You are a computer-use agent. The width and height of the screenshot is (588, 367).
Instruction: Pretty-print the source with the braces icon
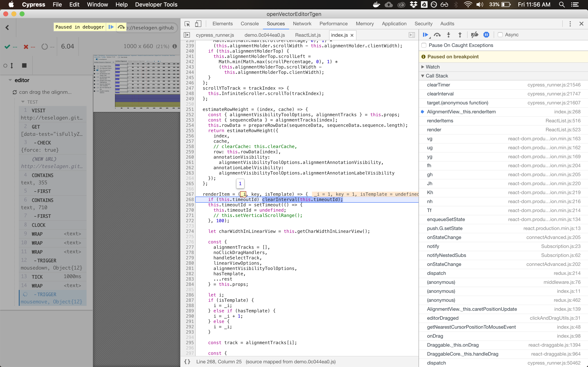pos(187,361)
